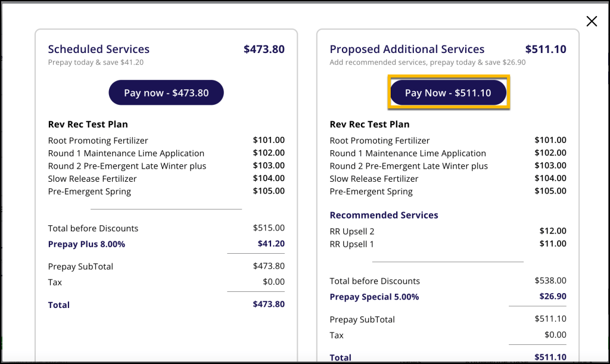The height and width of the screenshot is (364, 610).
Task: Click Pre-Emergent Spring in Scheduled Services
Action: [x=89, y=191]
